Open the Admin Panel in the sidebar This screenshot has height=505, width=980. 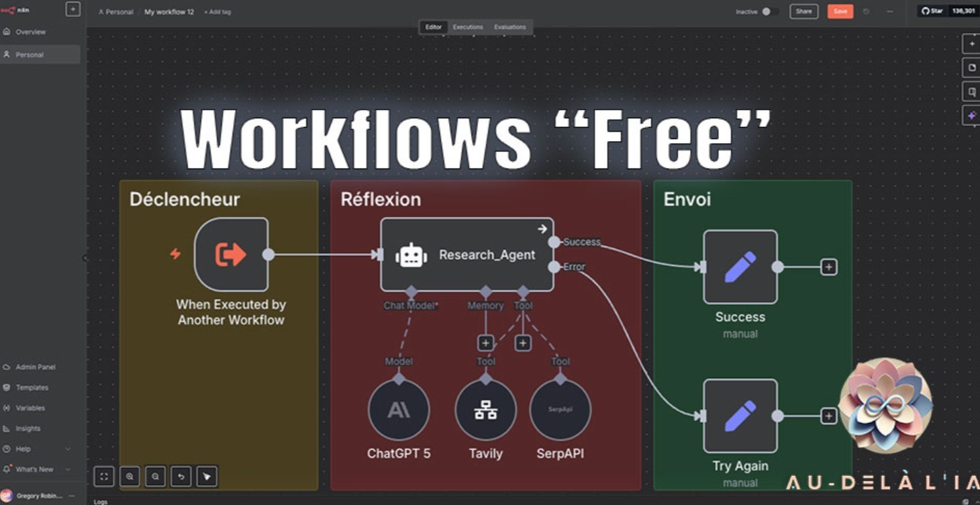(x=36, y=367)
